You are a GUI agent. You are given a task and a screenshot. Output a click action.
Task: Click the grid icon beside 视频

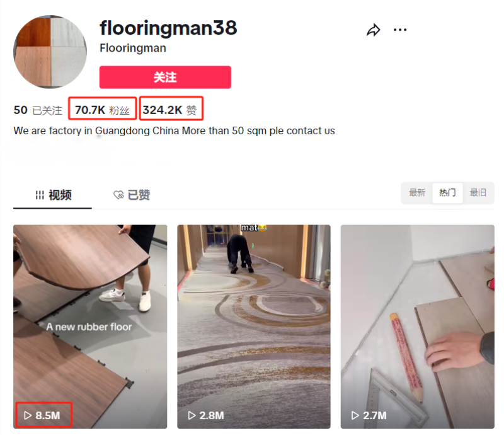click(x=40, y=195)
